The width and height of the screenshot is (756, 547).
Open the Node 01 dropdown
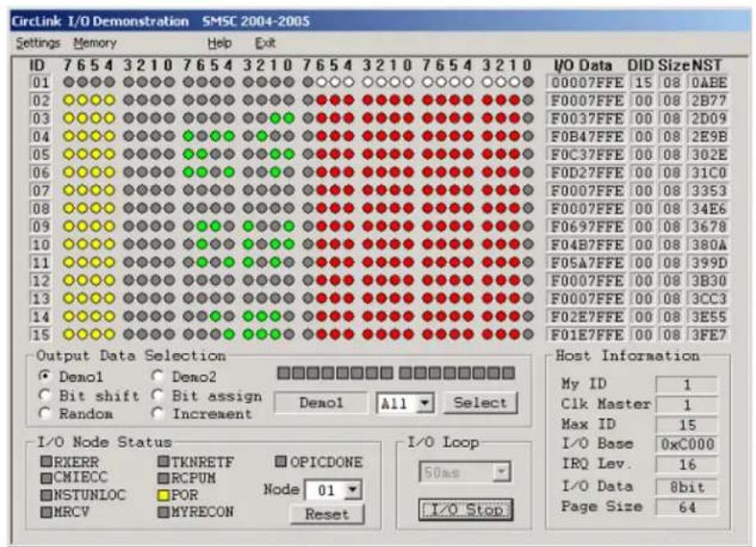pos(353,491)
